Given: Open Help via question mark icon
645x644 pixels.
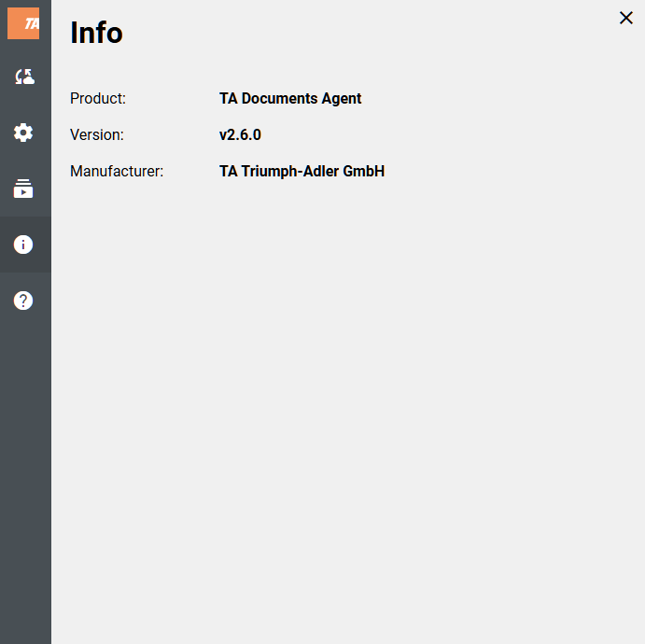Looking at the screenshot, I should (x=23, y=301).
